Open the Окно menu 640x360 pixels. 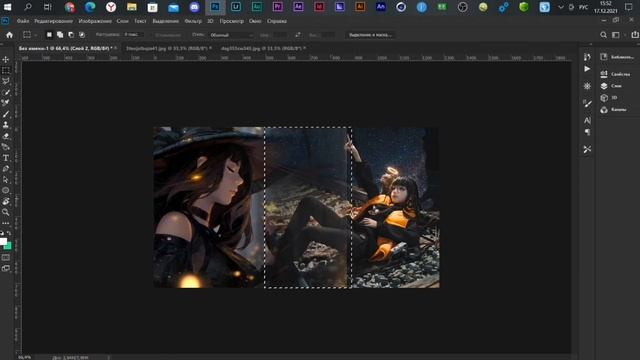(x=255, y=21)
